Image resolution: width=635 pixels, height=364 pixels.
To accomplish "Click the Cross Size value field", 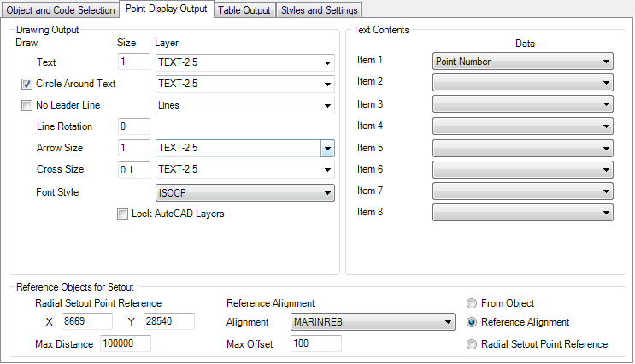I will [134, 169].
